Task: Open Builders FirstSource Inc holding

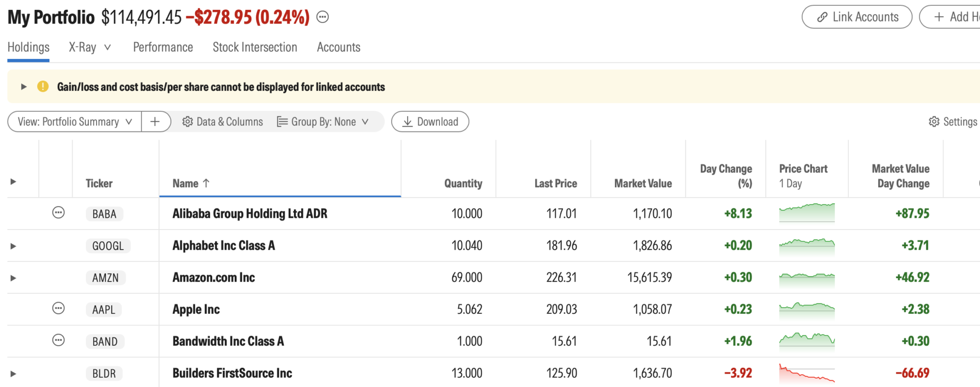Action: pos(232,373)
